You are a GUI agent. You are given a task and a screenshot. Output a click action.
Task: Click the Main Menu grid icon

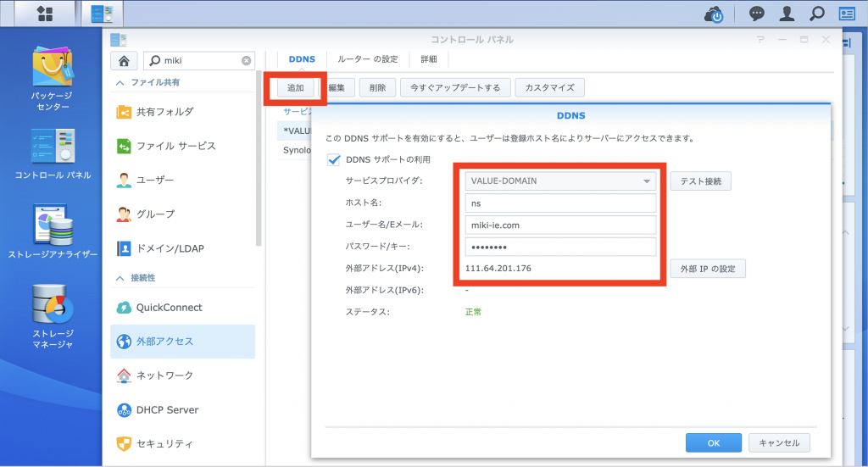click(45, 14)
